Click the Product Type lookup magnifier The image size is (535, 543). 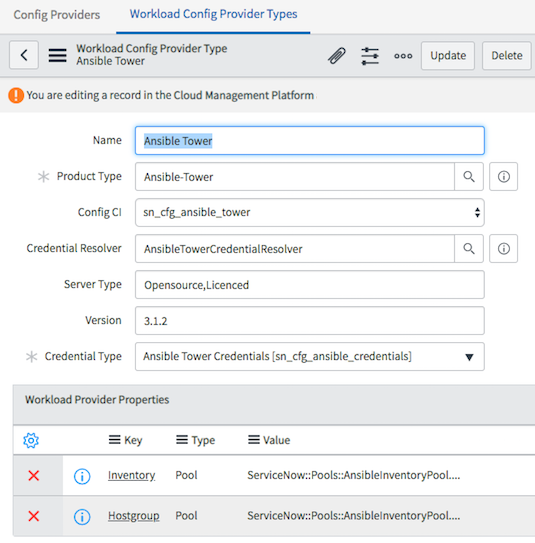pos(469,177)
